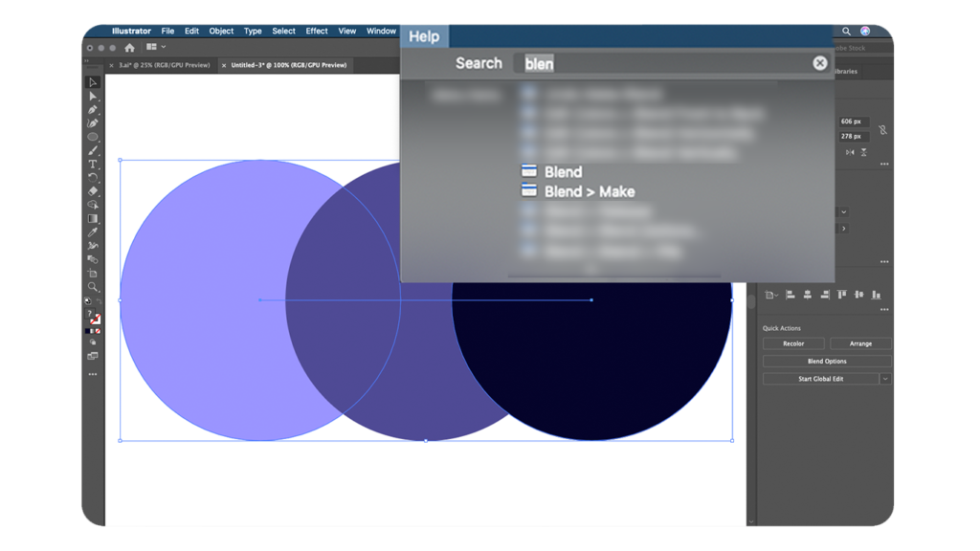Select the Selection tool arrow
Viewport: 980px width, 551px height.
(x=93, y=82)
